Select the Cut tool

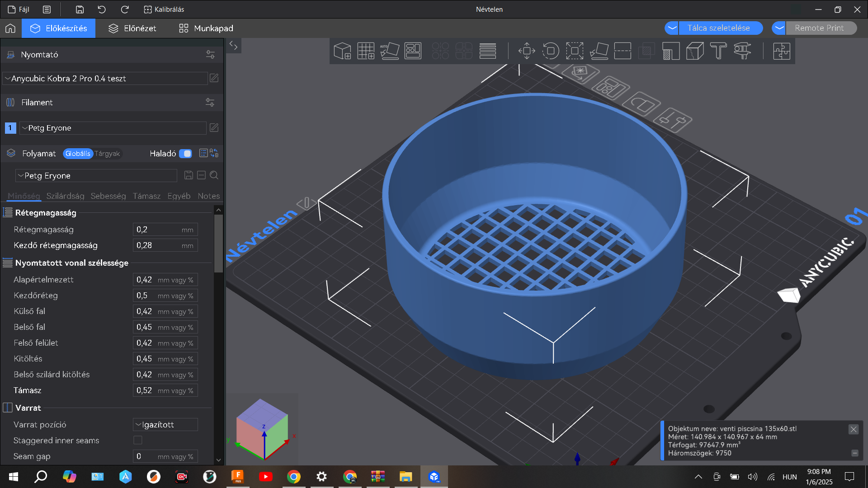point(623,51)
